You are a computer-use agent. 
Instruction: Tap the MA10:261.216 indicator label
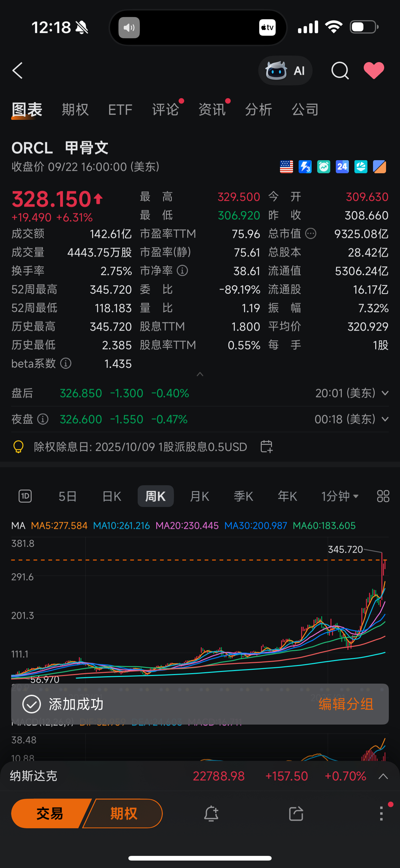tap(121, 526)
